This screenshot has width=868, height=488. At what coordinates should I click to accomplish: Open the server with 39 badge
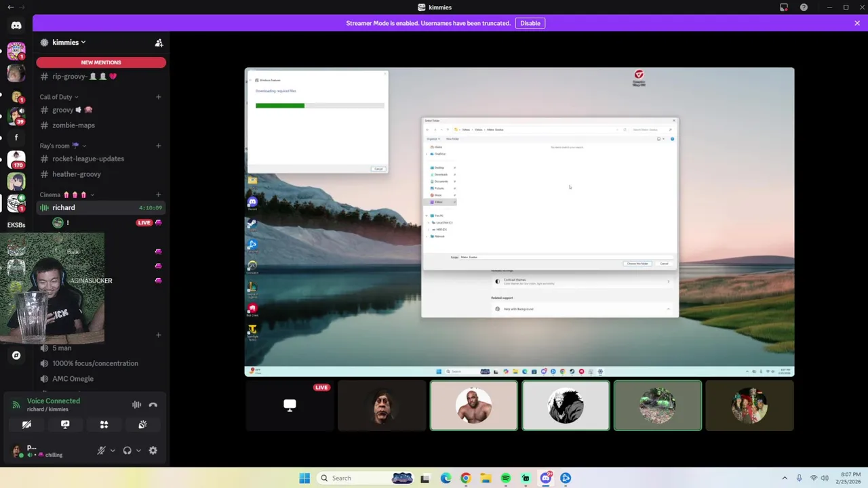(16, 116)
